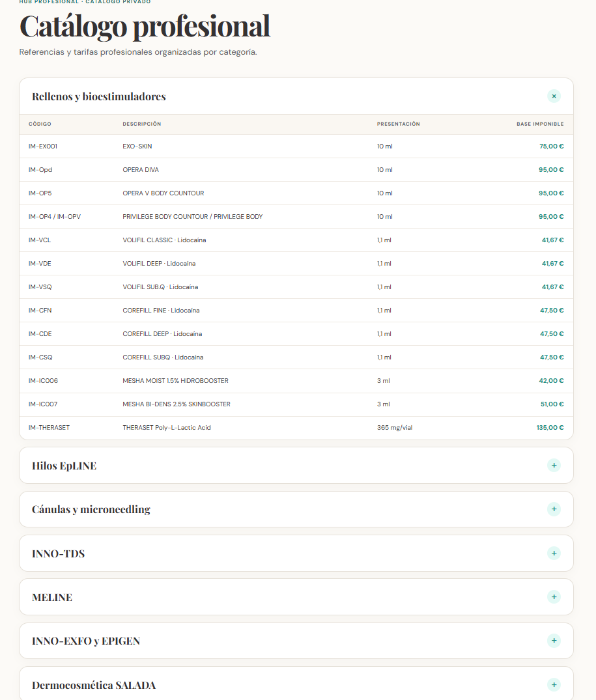
Task: Click the 51,00 € price
Action: pyautogui.click(x=552, y=404)
